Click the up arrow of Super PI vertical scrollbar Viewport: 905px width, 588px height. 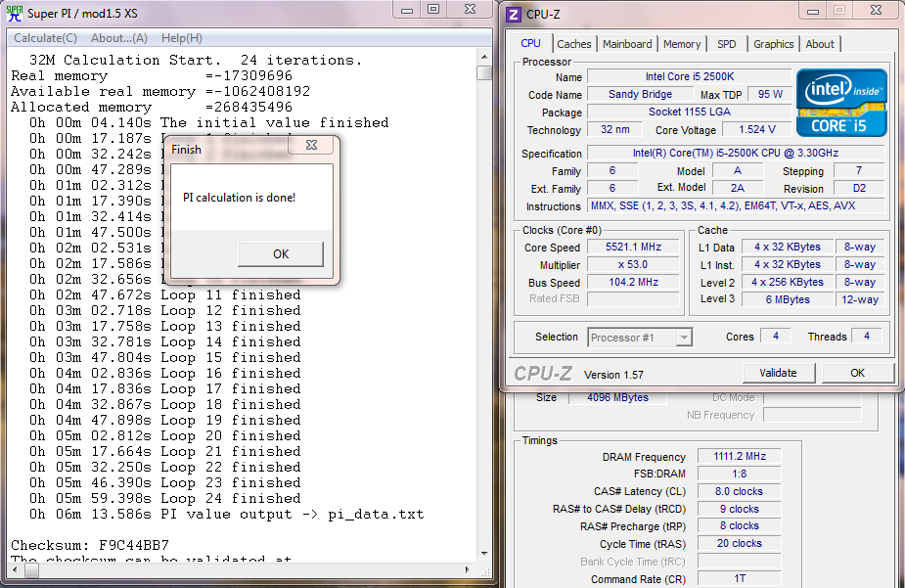point(484,57)
